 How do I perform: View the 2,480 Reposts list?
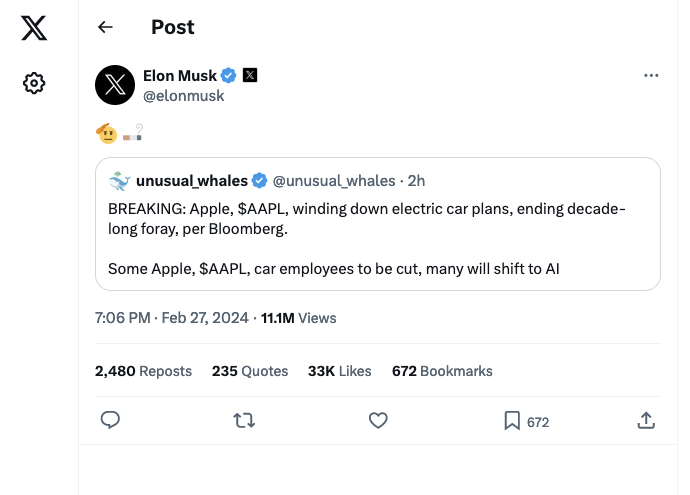tap(143, 371)
